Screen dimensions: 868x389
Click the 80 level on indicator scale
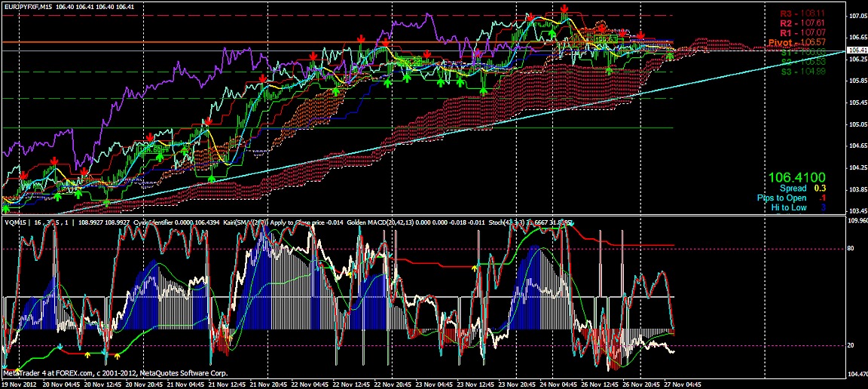click(x=851, y=249)
